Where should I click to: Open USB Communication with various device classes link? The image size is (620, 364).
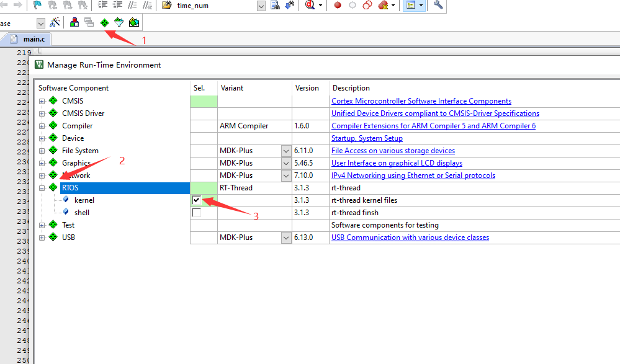(410, 237)
